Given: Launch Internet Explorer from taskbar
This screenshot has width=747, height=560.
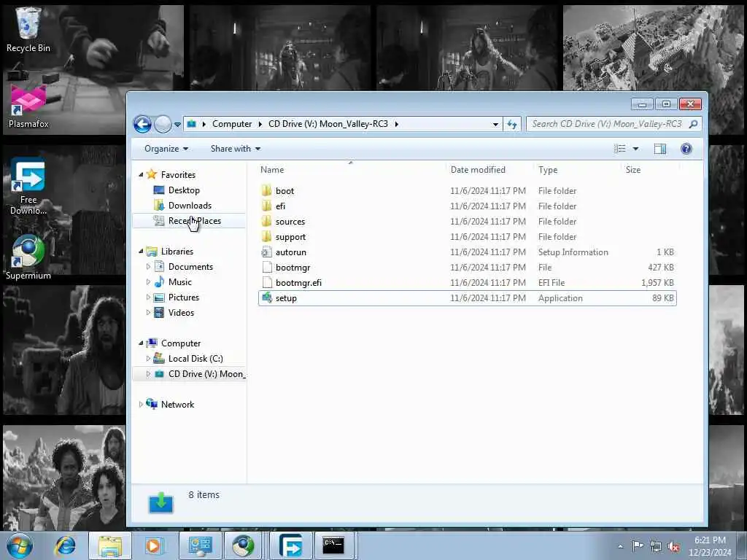Looking at the screenshot, I should [x=65, y=545].
